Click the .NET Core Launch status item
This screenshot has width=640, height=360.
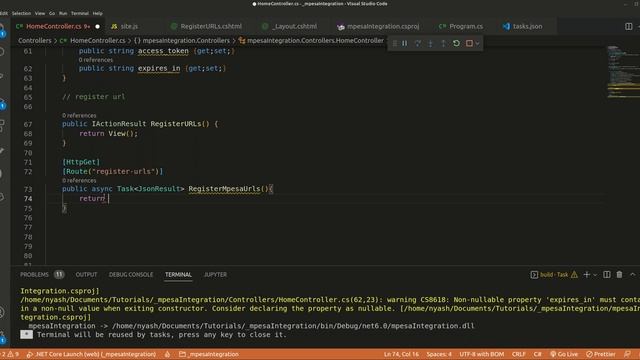coord(91,354)
